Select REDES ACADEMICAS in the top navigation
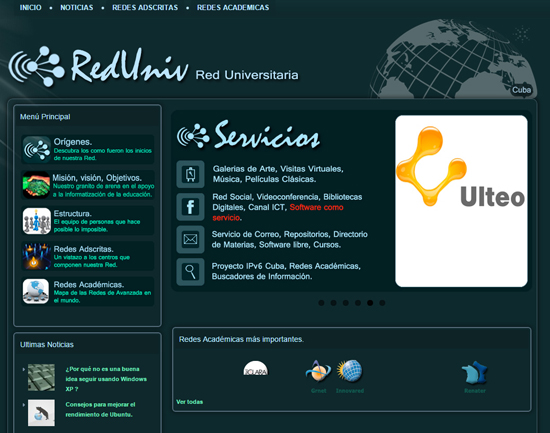The width and height of the screenshot is (550, 433). (233, 7)
